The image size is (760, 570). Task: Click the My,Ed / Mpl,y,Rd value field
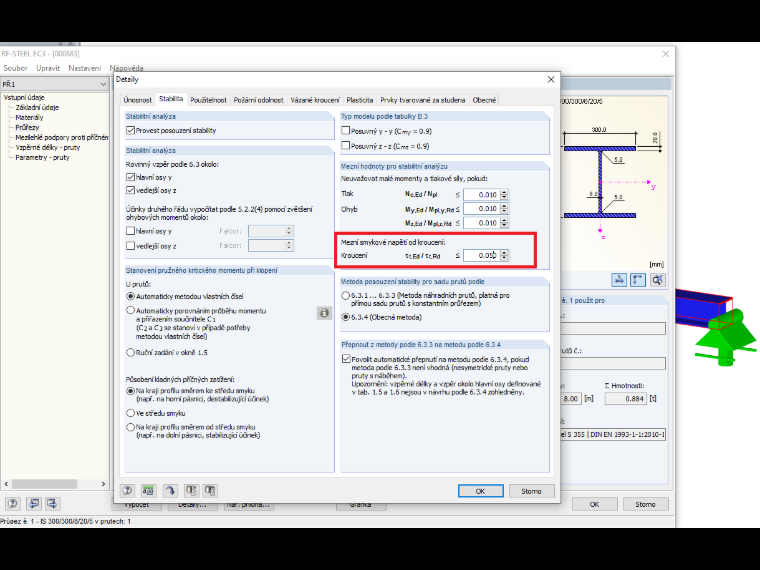[482, 208]
